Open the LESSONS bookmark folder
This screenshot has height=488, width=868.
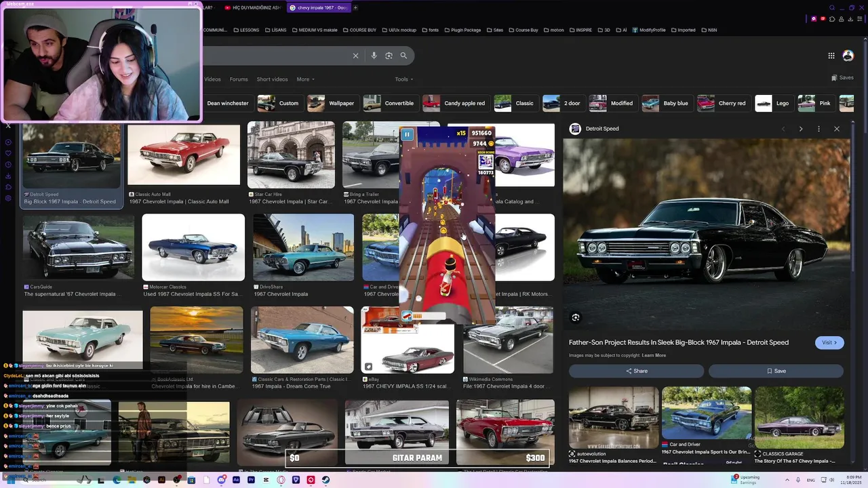[246, 30]
